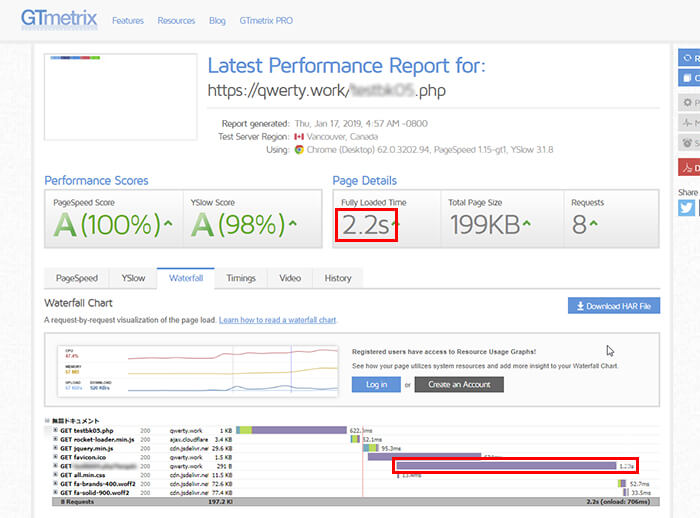Image resolution: width=700 pixels, height=518 pixels.
Task: Click the long 1.22s waterfall bar
Action: pyautogui.click(x=506, y=466)
